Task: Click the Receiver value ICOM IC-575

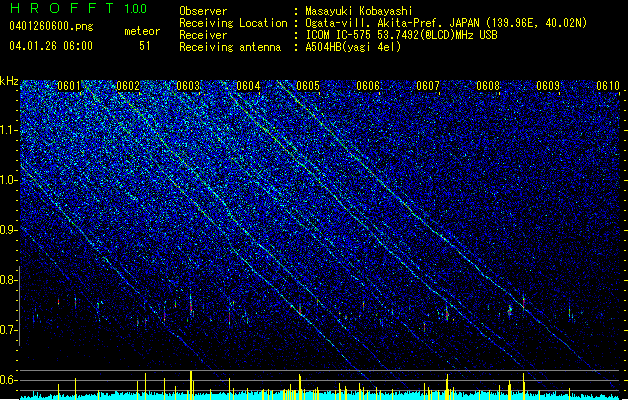Action: click(x=339, y=35)
